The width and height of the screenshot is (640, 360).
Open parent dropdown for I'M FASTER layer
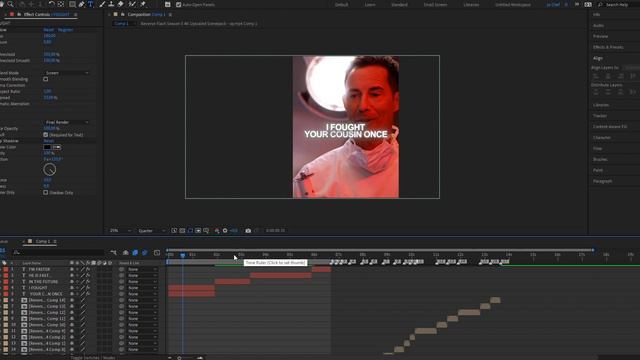coord(142,269)
